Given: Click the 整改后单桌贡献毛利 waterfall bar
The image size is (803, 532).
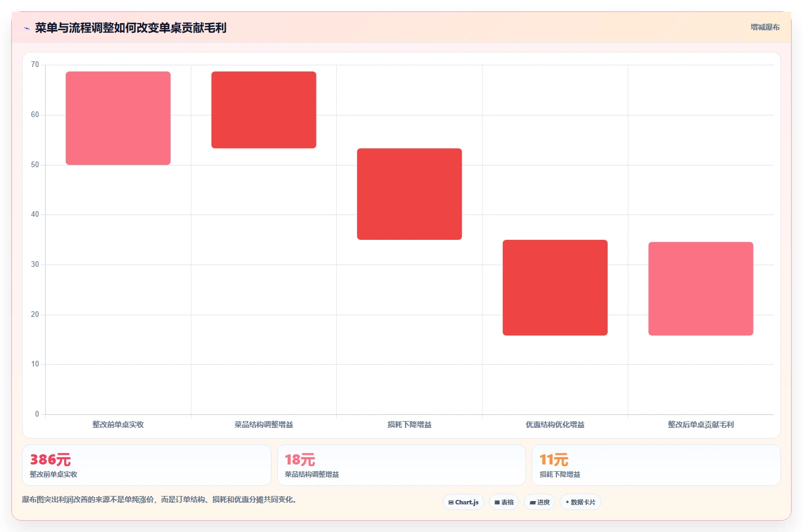Looking at the screenshot, I should coord(701,289).
